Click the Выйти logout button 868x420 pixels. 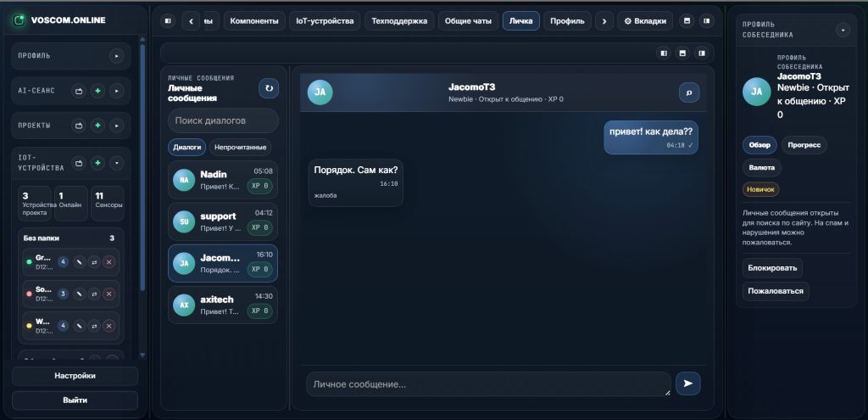coord(75,400)
